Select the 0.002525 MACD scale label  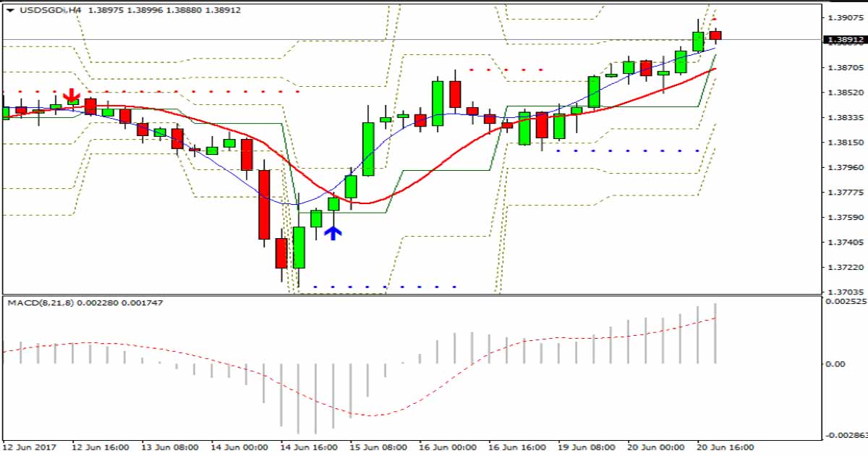pos(846,300)
